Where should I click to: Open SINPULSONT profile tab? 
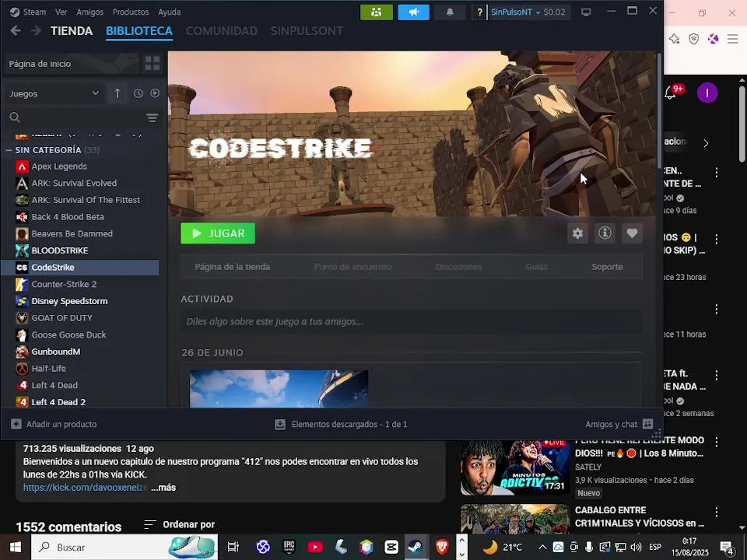307,31
